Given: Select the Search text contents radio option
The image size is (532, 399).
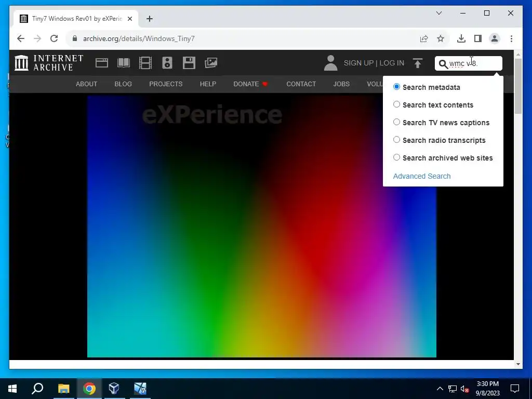Looking at the screenshot, I should pyautogui.click(x=396, y=104).
